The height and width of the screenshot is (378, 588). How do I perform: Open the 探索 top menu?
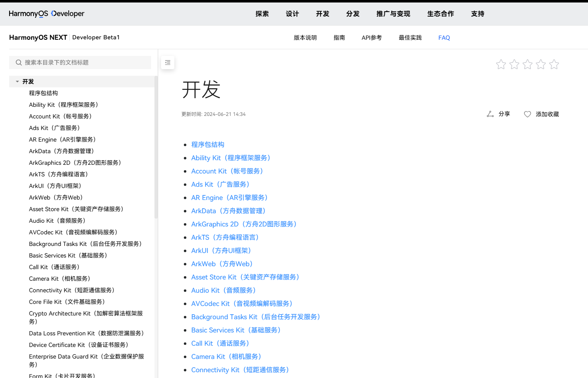(262, 14)
